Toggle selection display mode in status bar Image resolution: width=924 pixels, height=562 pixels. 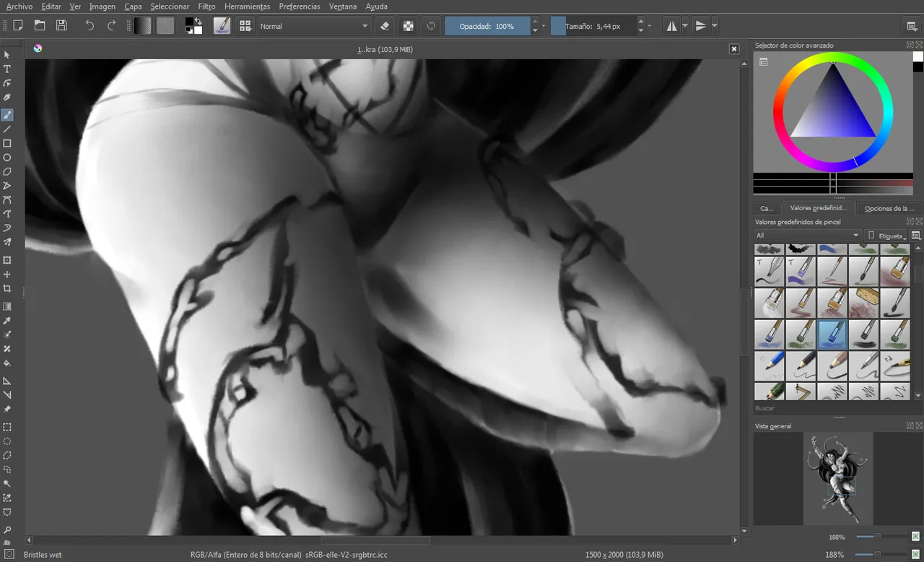click(x=9, y=555)
